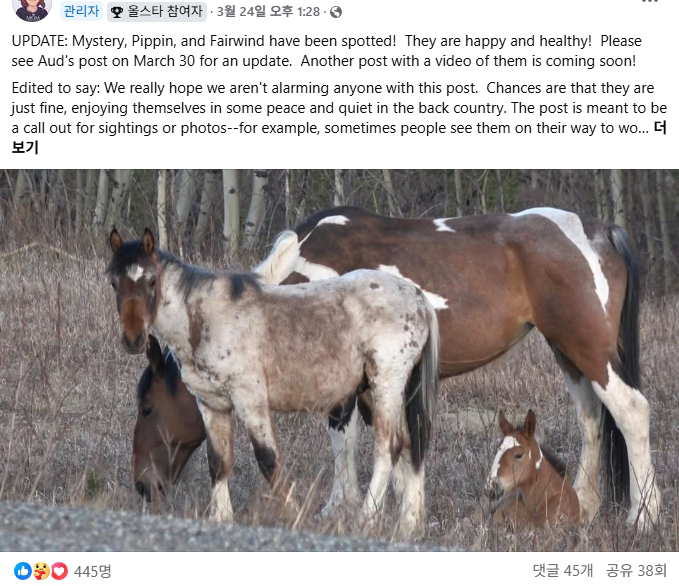Click the blue thumbs-up Like reaction icon
Viewport: 679px width, 586px height.
pyautogui.click(x=23, y=571)
